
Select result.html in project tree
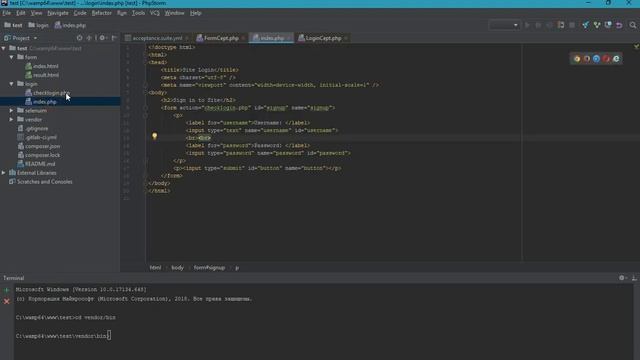tap(46, 75)
